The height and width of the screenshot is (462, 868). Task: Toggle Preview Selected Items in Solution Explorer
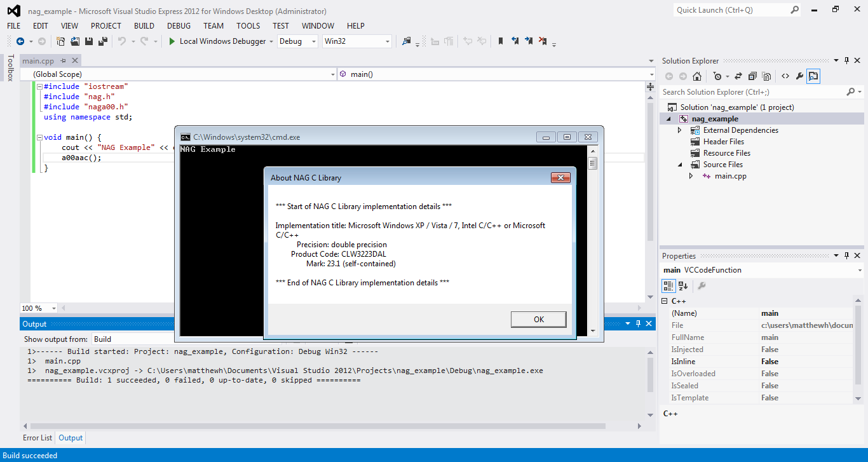point(814,76)
